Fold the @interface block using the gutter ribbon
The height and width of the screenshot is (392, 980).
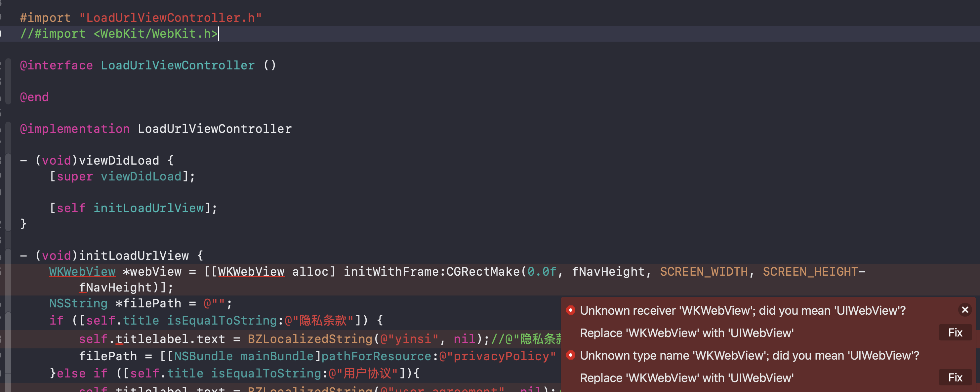[x=8, y=81]
